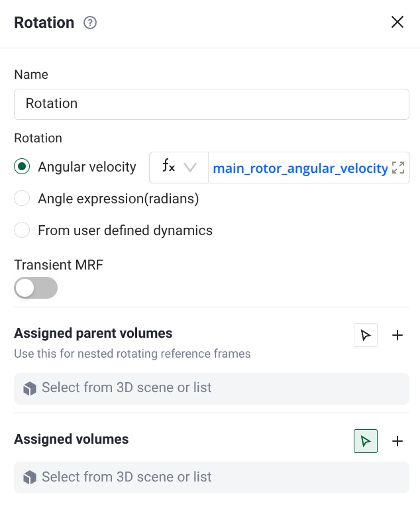Toggle 3D scene picker for Assigned volumes
This screenshot has width=420, height=506.
366,441
